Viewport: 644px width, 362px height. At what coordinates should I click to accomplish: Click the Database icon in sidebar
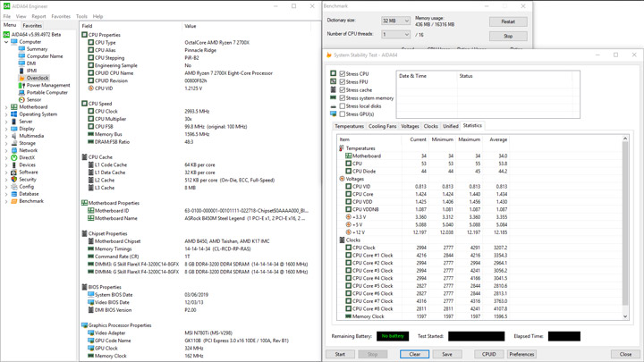pyautogui.click(x=14, y=194)
